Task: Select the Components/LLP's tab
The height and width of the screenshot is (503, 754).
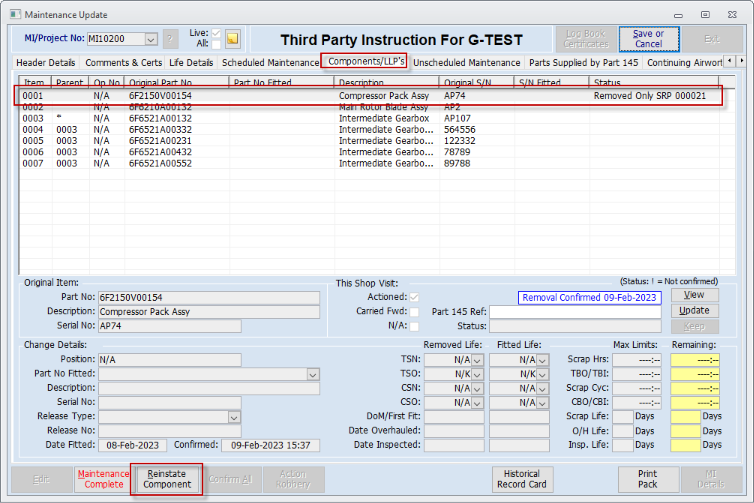Action: [x=366, y=61]
